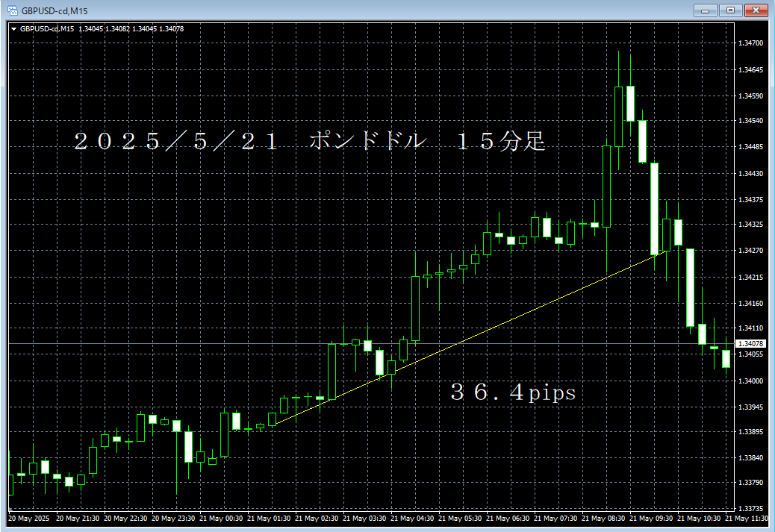Click the 1.34430 price scale value

pos(750,173)
